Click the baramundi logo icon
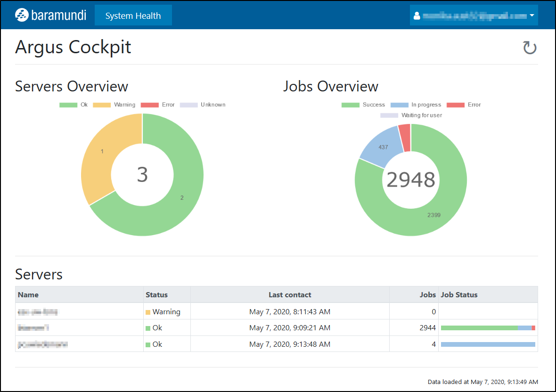The image size is (556, 392). tap(22, 15)
